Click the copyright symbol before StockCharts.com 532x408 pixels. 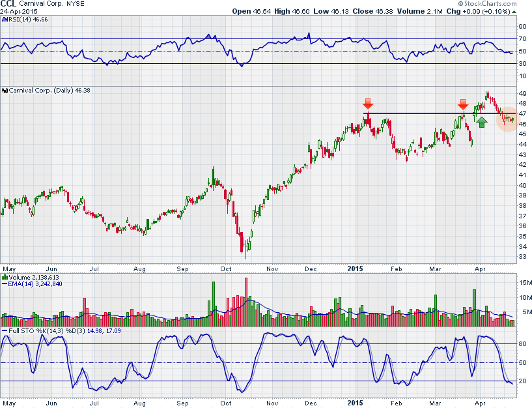click(x=460, y=4)
